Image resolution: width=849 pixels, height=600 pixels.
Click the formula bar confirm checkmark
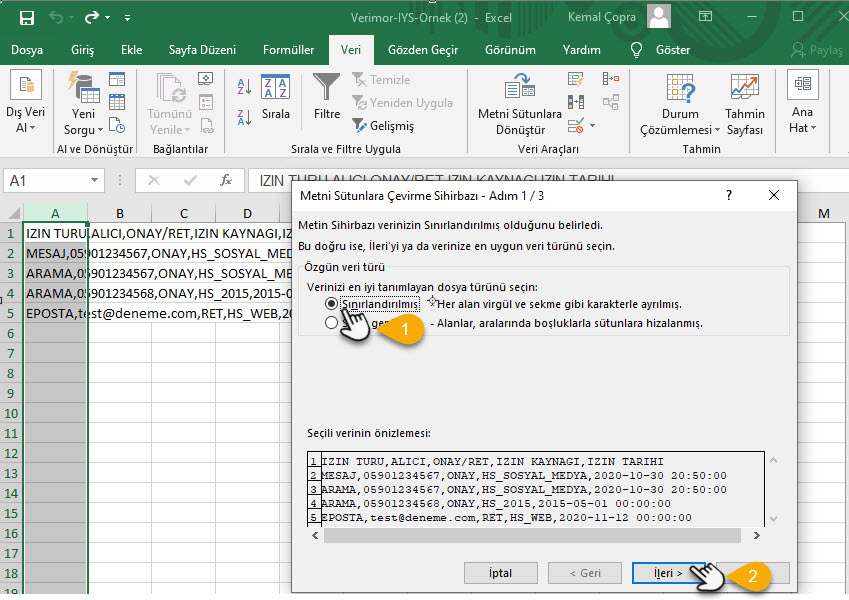190,180
